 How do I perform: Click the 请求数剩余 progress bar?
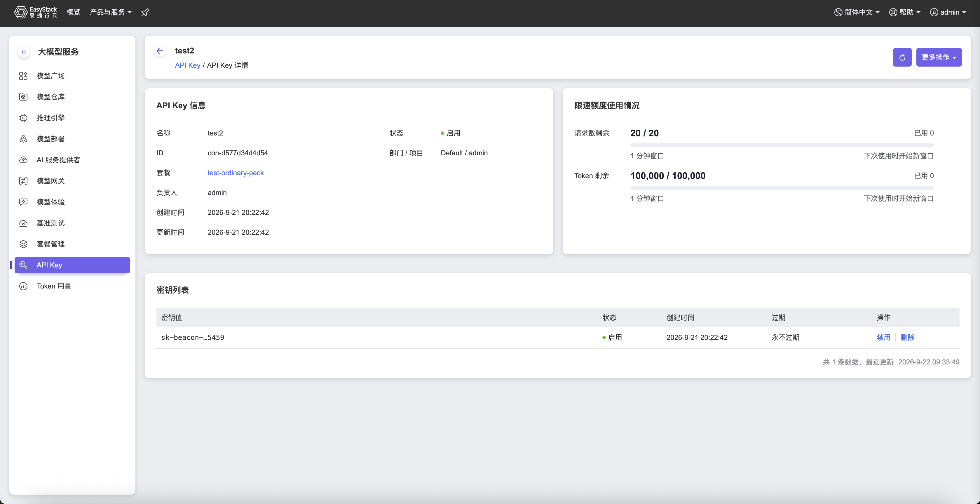click(x=782, y=145)
